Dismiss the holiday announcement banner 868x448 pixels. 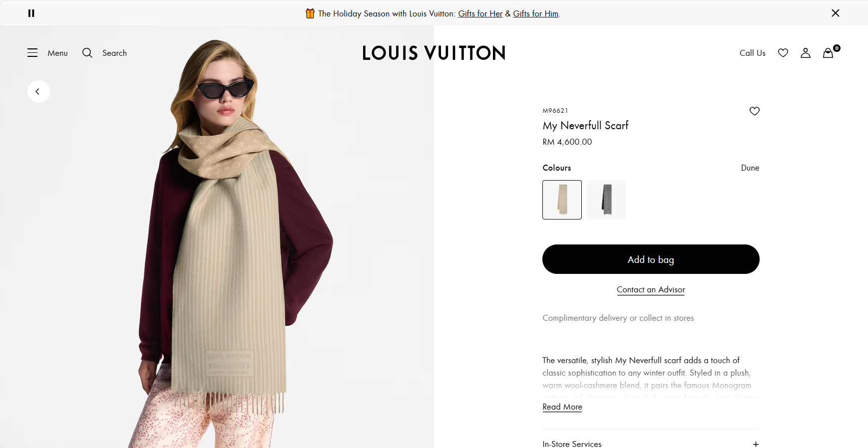coord(835,13)
